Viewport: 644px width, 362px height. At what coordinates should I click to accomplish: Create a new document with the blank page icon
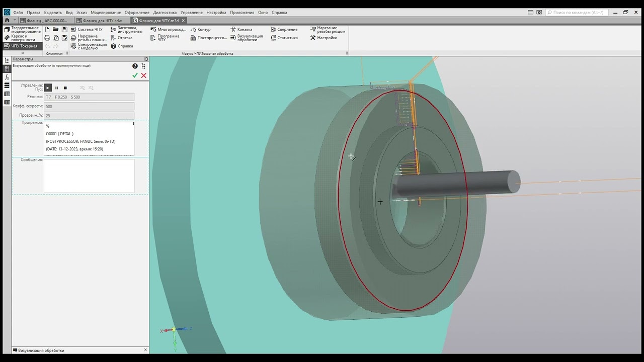click(47, 29)
